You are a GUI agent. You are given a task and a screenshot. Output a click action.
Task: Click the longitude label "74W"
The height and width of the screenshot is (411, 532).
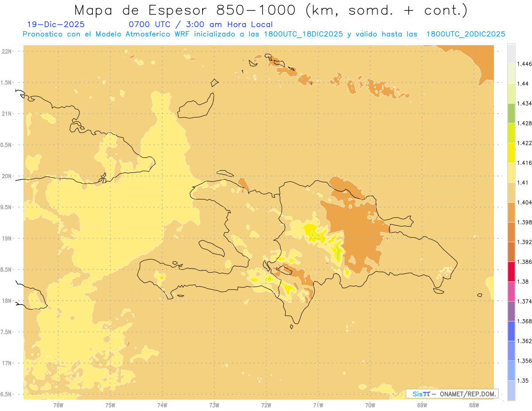click(x=162, y=405)
